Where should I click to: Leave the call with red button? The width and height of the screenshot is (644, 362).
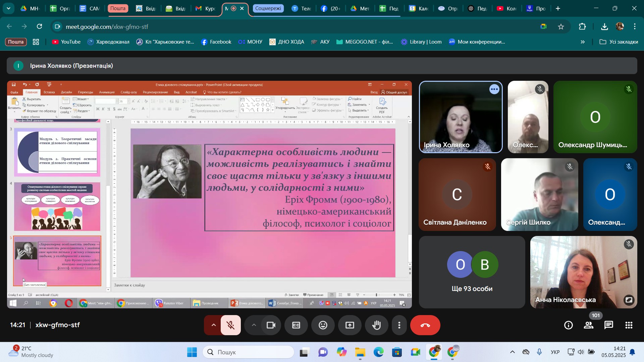pos(425,325)
